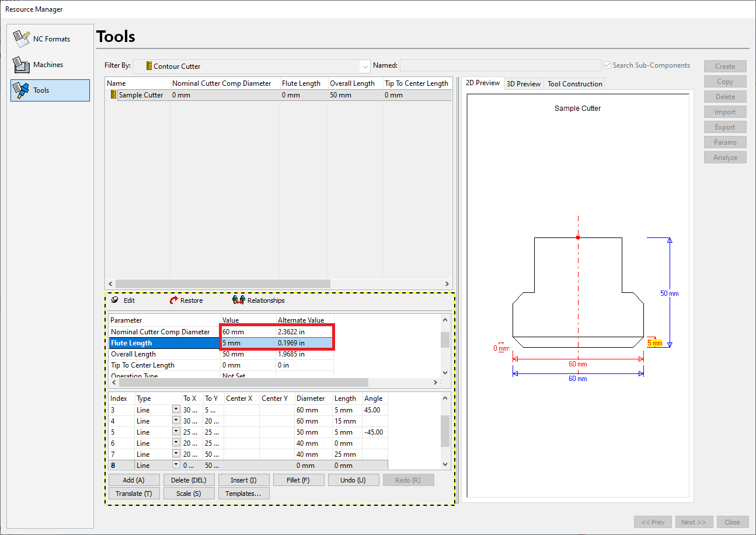
Task: Click the 60 mm Nominal Cutter Comp value
Action: tap(248, 332)
